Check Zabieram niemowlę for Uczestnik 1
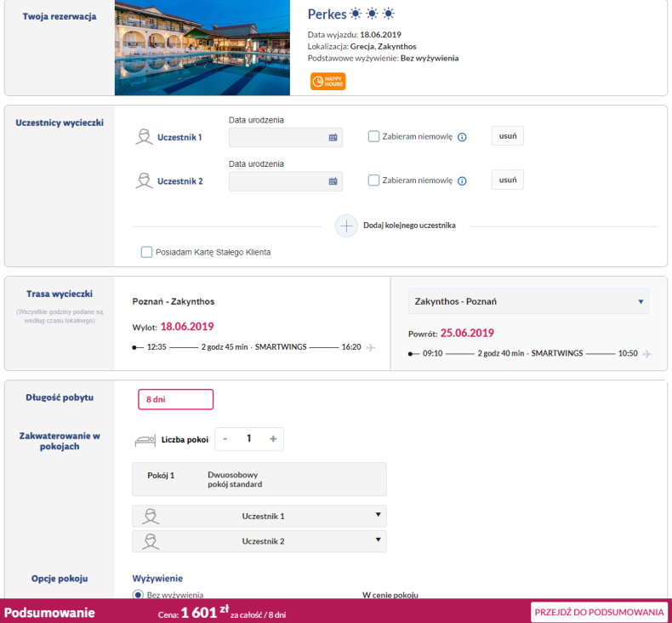 pyautogui.click(x=373, y=136)
